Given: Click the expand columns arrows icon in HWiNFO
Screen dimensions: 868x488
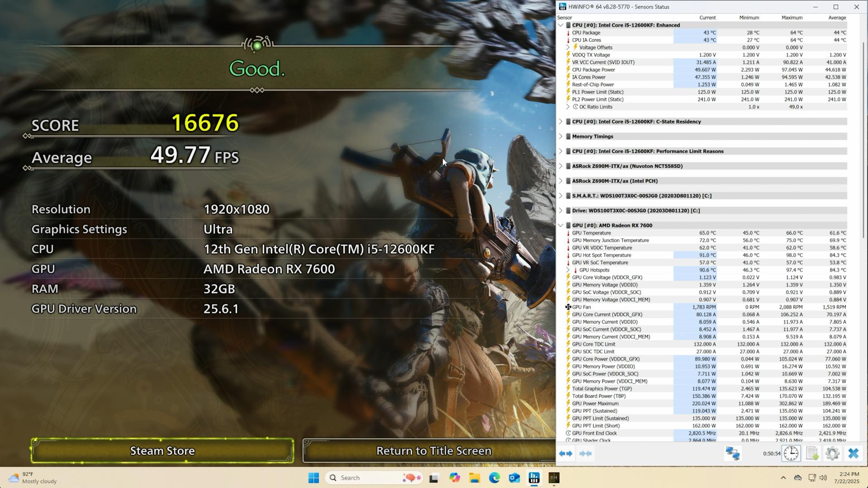Looking at the screenshot, I should pyautogui.click(x=565, y=453).
